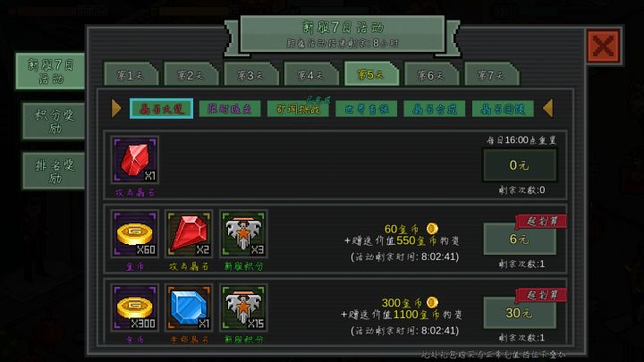The image size is (644, 362).
Task: Click the eagle badge X15 points icon
Action: [243, 307]
